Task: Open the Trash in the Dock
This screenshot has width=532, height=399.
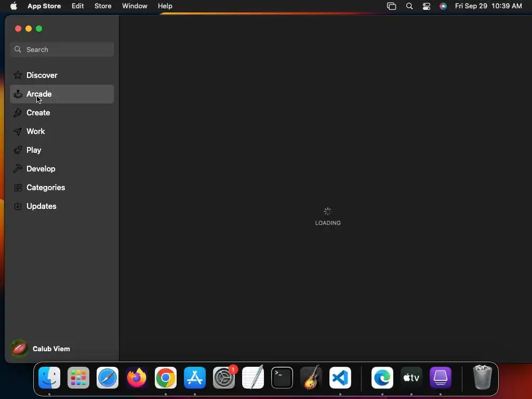Action: (483, 377)
